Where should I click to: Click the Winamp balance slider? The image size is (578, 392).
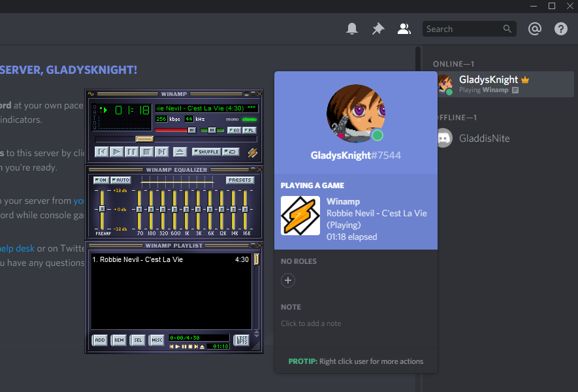[x=212, y=130]
